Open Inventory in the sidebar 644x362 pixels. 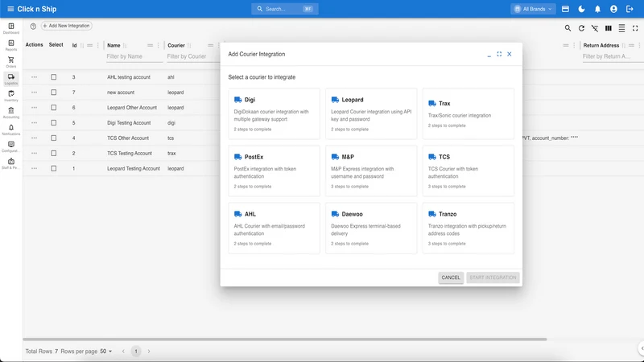[x=11, y=96]
